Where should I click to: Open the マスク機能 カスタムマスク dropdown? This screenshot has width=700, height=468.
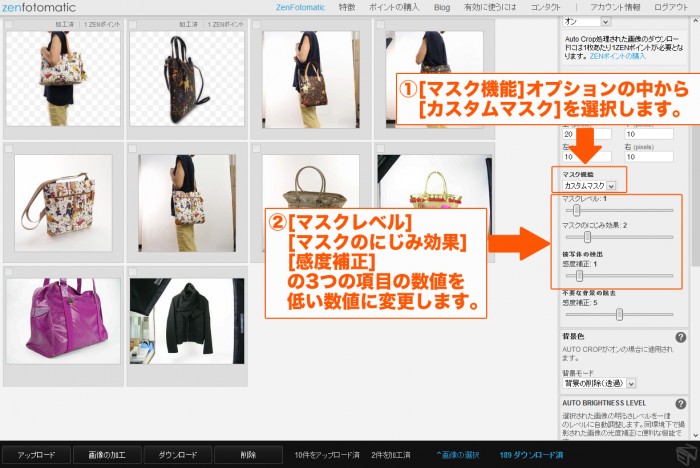click(x=590, y=185)
